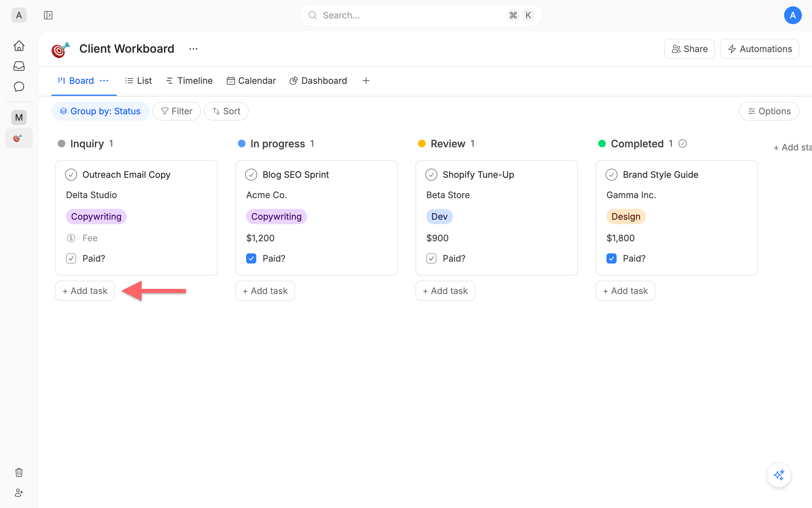The height and width of the screenshot is (508, 812).
Task: Click the Search input field
Action: (421, 15)
